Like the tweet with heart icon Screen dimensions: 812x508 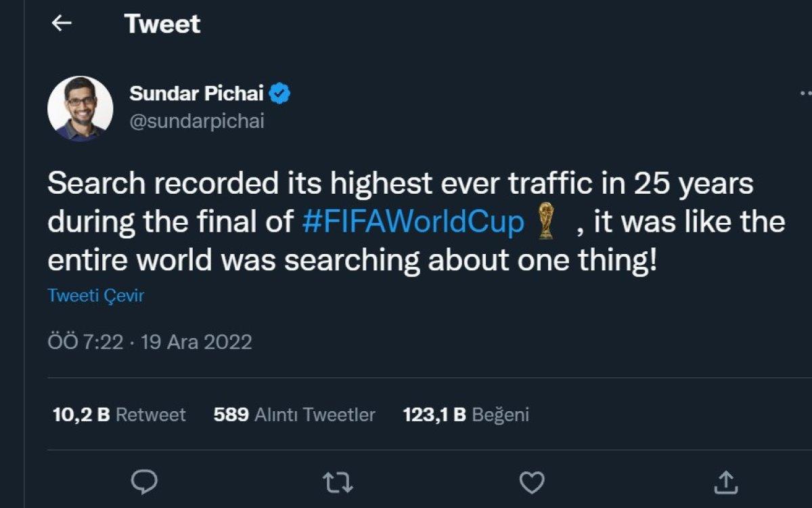click(x=532, y=482)
